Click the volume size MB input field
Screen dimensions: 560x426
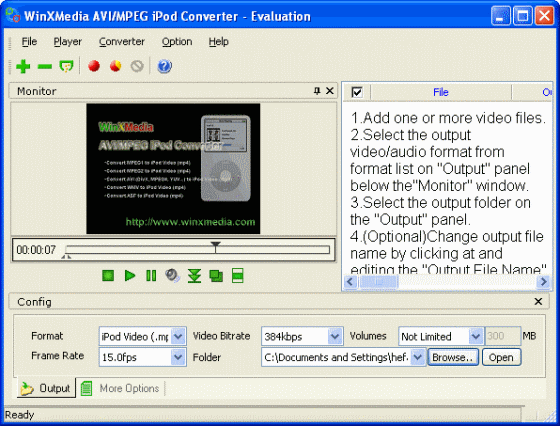tap(502, 336)
